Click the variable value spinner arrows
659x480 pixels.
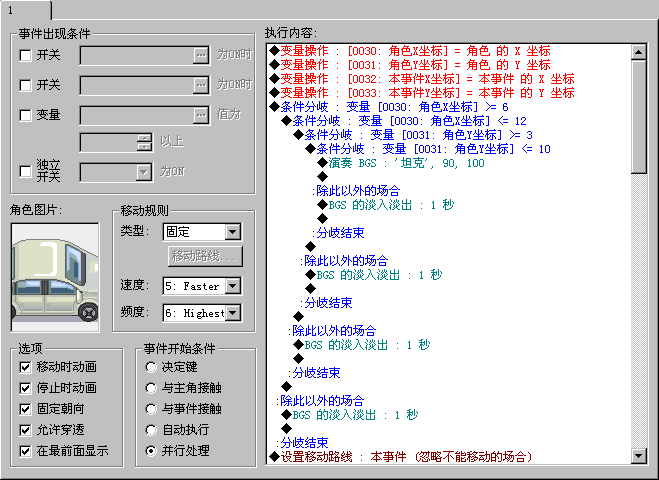click(x=144, y=142)
